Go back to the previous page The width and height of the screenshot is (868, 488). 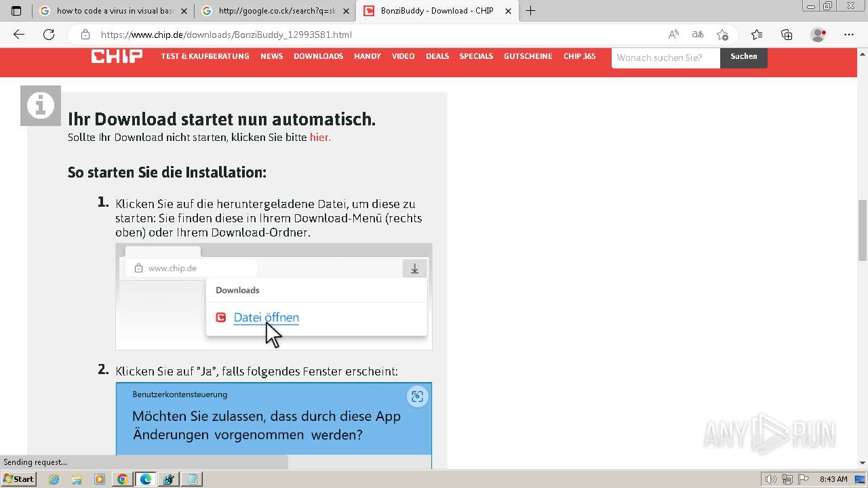pos(19,35)
